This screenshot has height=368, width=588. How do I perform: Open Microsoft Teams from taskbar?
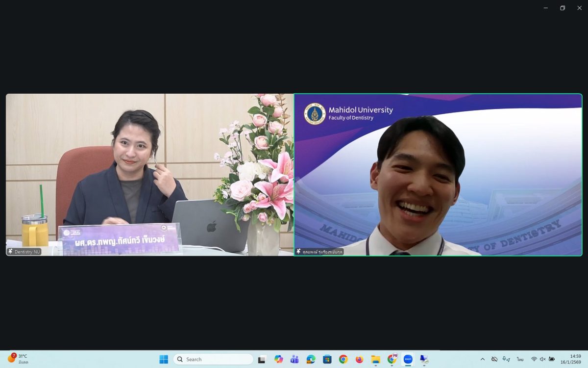point(294,359)
